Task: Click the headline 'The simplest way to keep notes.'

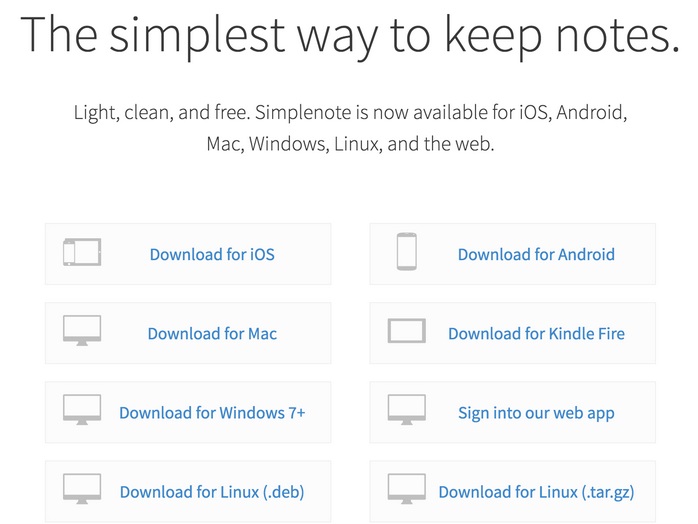Action: point(350,37)
